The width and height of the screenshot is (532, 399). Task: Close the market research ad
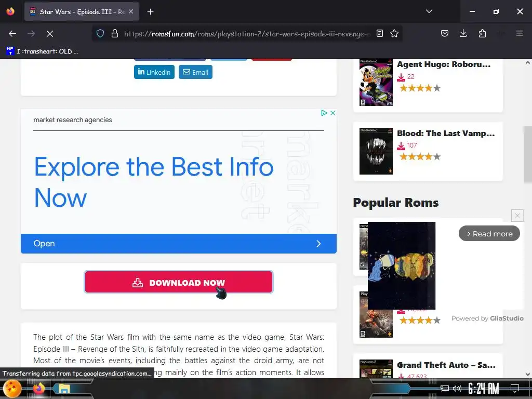(333, 113)
